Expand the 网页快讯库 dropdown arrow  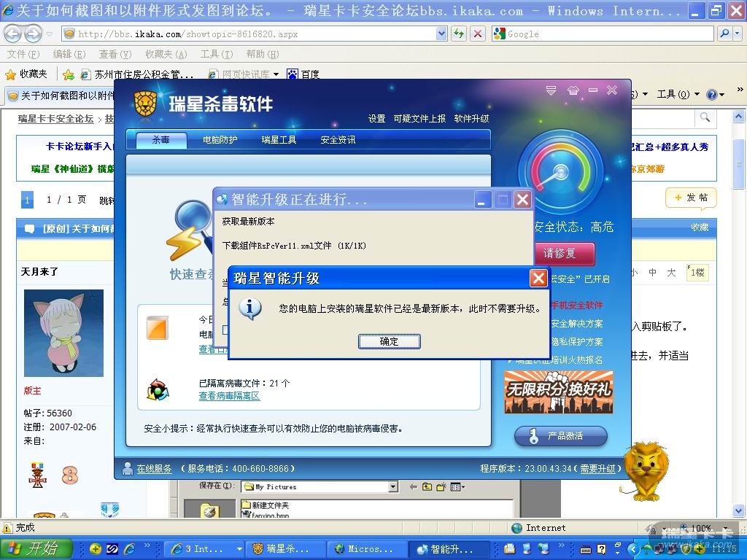coord(276,74)
